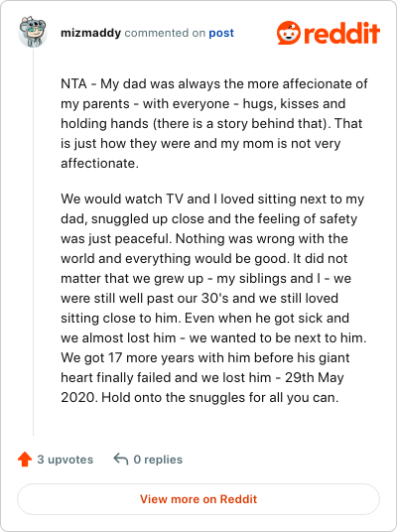Open the "0 replies" label

158,460
